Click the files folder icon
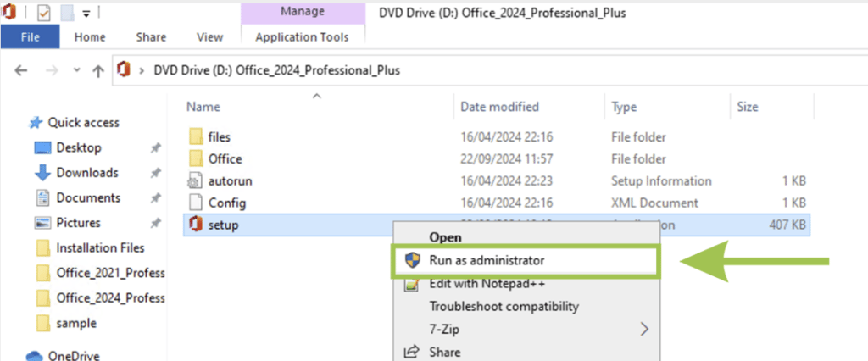 196,136
